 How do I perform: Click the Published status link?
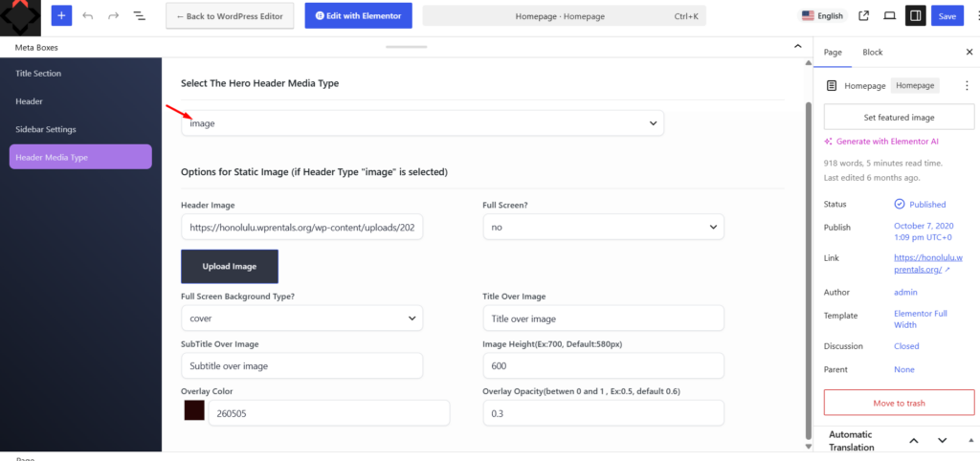(927, 205)
